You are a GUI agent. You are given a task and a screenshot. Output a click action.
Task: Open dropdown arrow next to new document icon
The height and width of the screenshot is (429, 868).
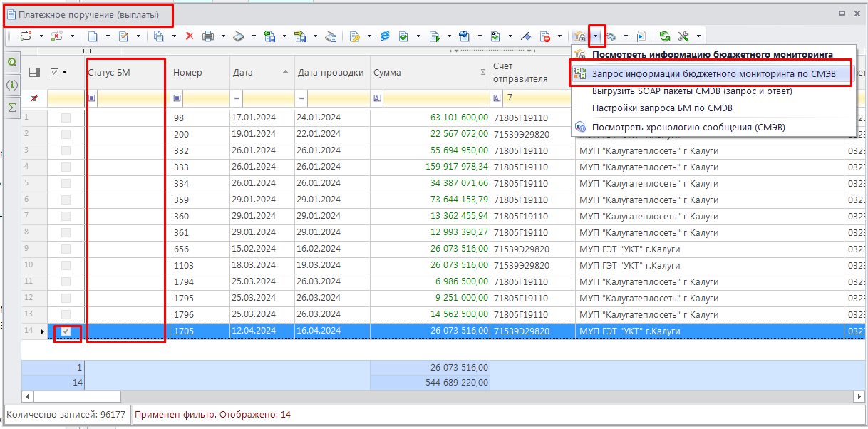point(108,36)
